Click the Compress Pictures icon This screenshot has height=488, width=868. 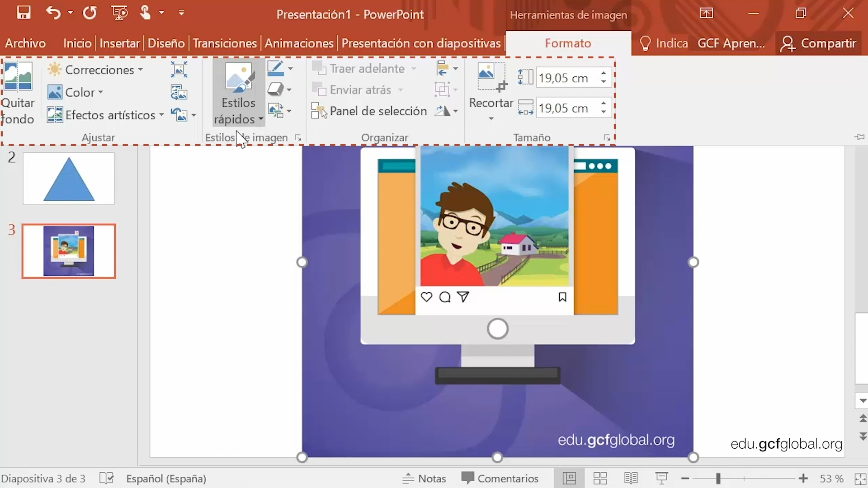179,70
